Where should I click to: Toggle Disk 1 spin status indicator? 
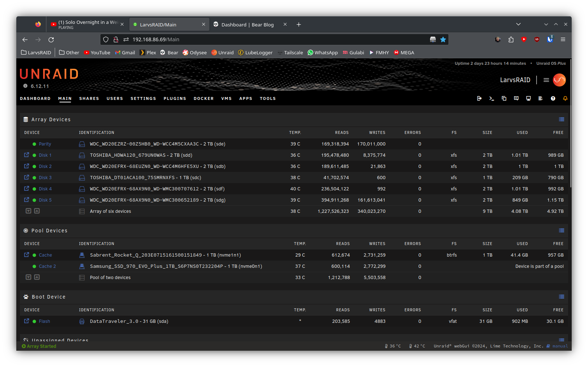tap(34, 155)
